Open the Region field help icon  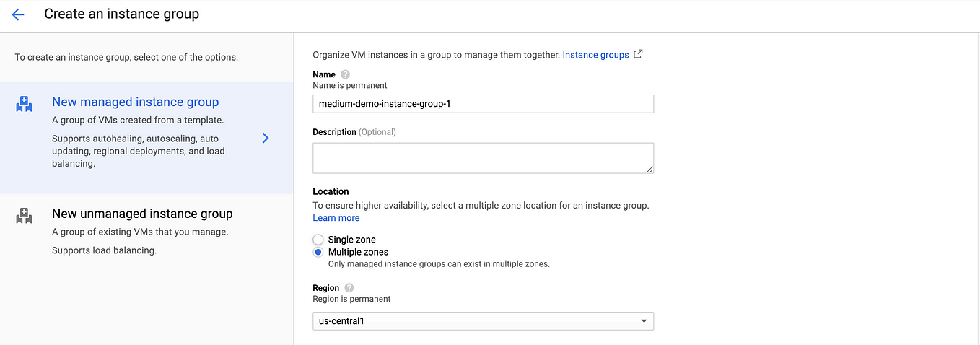(349, 287)
